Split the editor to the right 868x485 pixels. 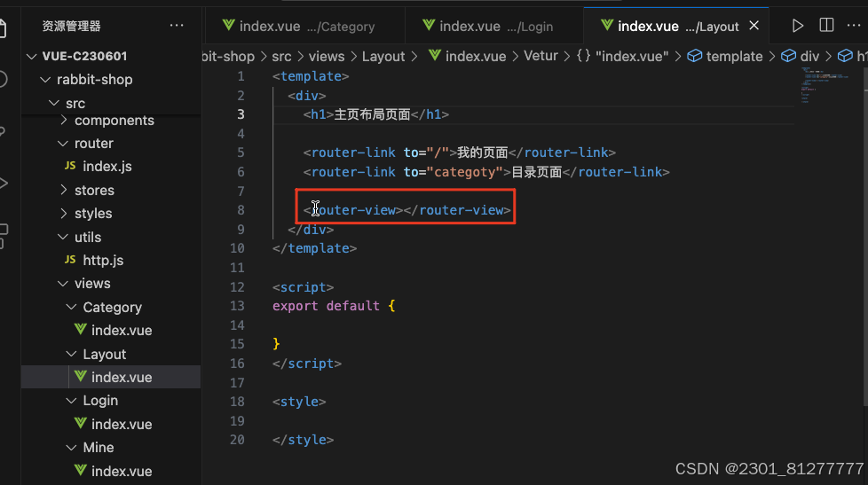click(x=826, y=26)
